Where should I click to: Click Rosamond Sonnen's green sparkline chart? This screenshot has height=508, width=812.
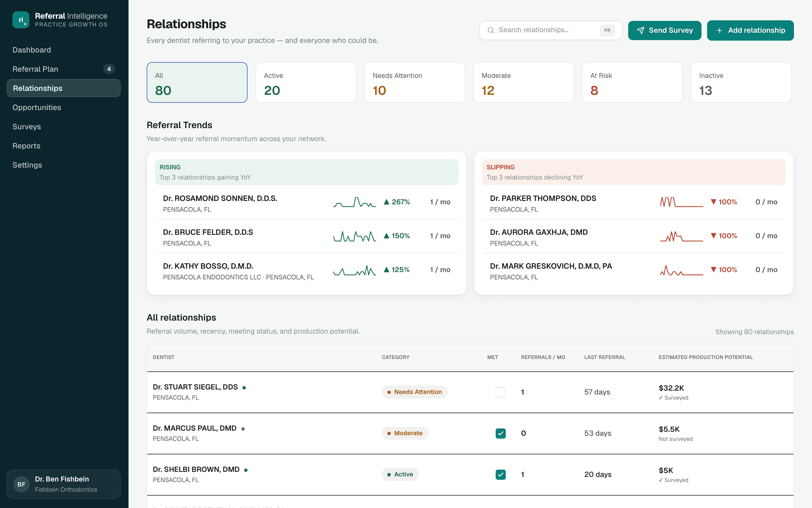click(354, 202)
